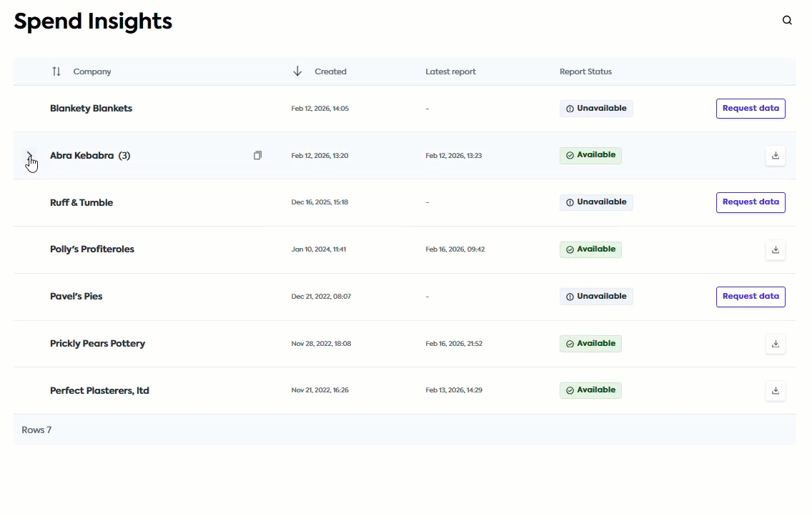Sort by the Latest report column header

[450, 71]
